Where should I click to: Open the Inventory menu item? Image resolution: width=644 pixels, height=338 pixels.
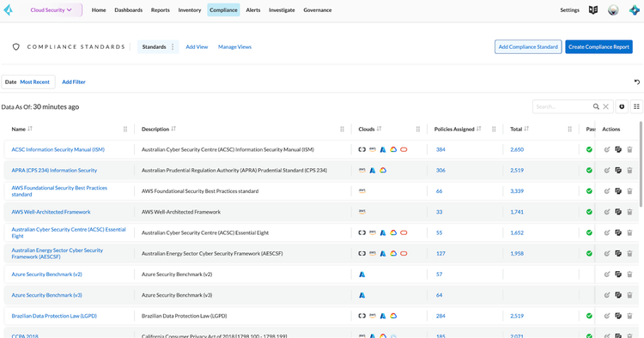tap(190, 9)
